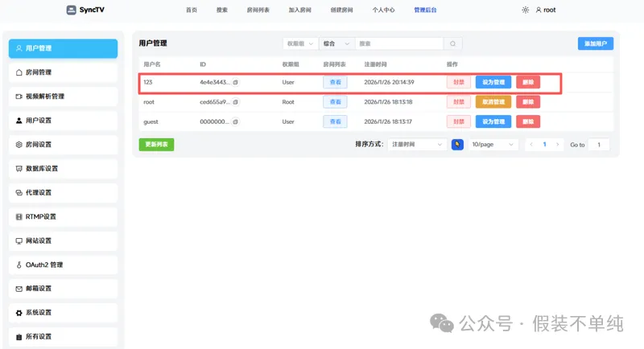Viewport: 644px width, 349px height.
Task: View room list of user guest
Action: [335, 121]
